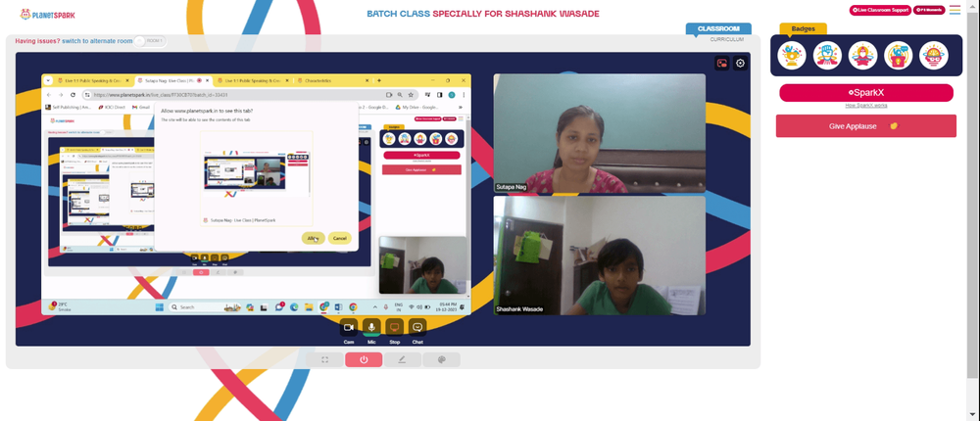Click the PS Moments button
The image size is (980, 421).
pos(929,10)
